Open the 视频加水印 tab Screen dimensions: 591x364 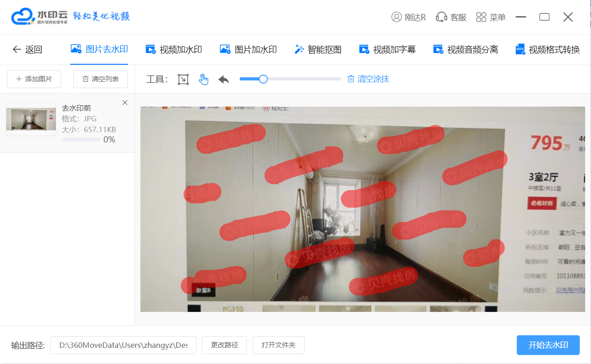pyautogui.click(x=174, y=49)
